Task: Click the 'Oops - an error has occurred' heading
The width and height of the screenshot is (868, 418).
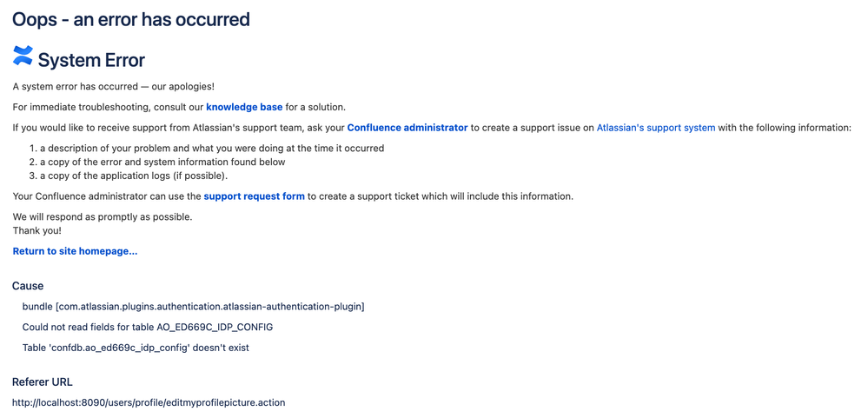Action: 131,19
